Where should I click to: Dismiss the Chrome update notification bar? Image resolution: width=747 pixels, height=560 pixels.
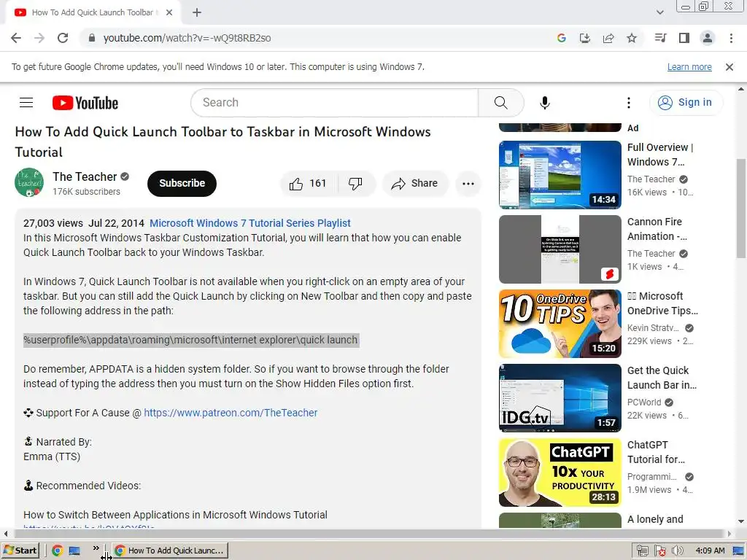click(729, 67)
